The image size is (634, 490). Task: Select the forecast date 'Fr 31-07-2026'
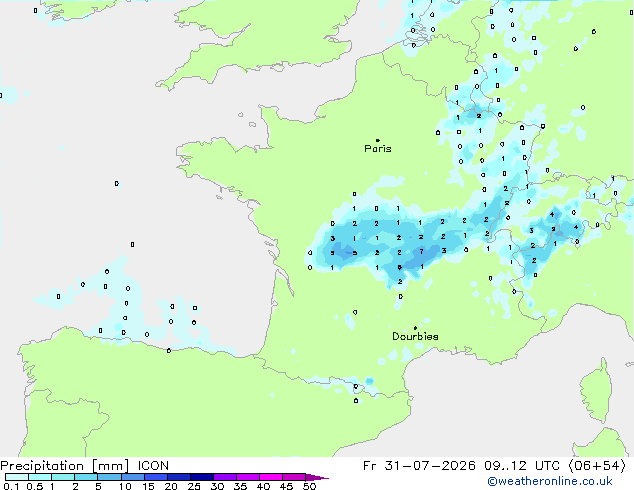pyautogui.click(x=419, y=466)
